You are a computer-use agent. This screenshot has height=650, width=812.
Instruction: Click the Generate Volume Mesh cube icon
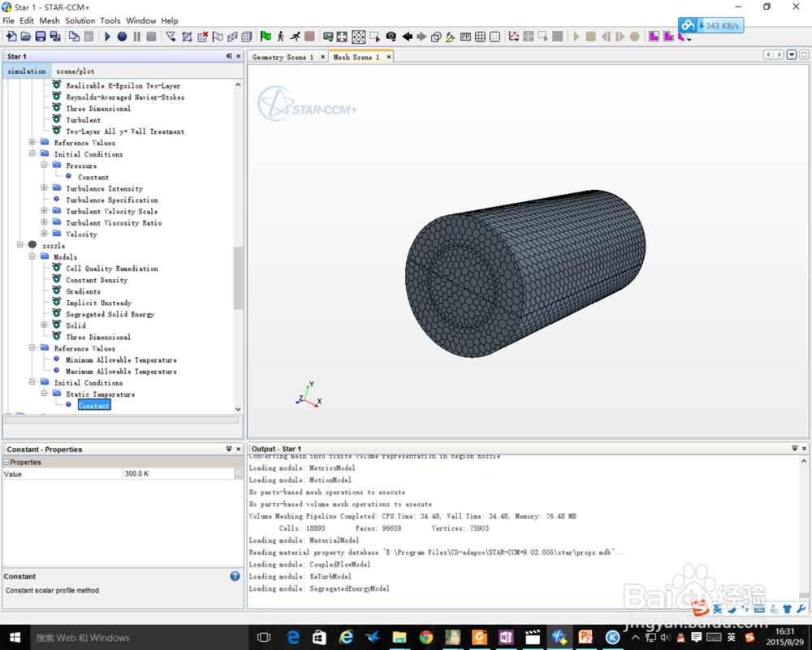click(x=247, y=37)
